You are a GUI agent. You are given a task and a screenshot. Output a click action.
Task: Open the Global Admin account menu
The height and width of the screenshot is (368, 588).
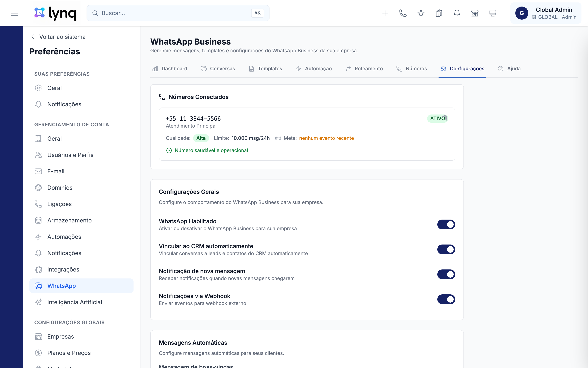(x=546, y=13)
